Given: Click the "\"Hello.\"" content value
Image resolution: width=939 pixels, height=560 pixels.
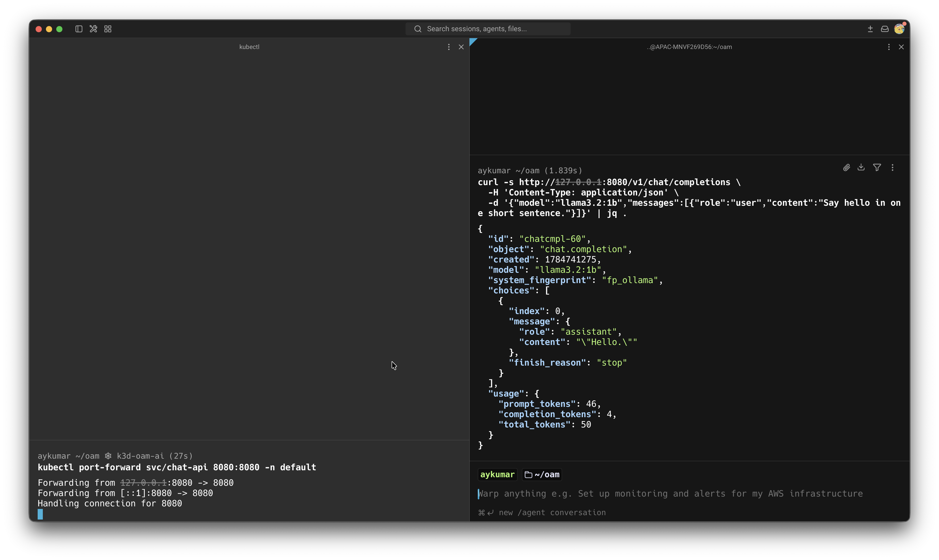Looking at the screenshot, I should (x=606, y=342).
